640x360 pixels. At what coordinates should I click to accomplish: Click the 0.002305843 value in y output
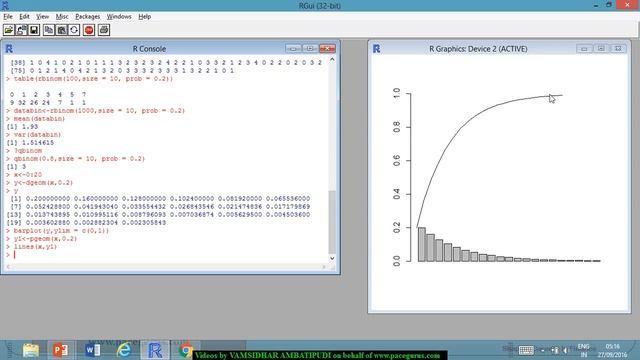tap(144, 222)
